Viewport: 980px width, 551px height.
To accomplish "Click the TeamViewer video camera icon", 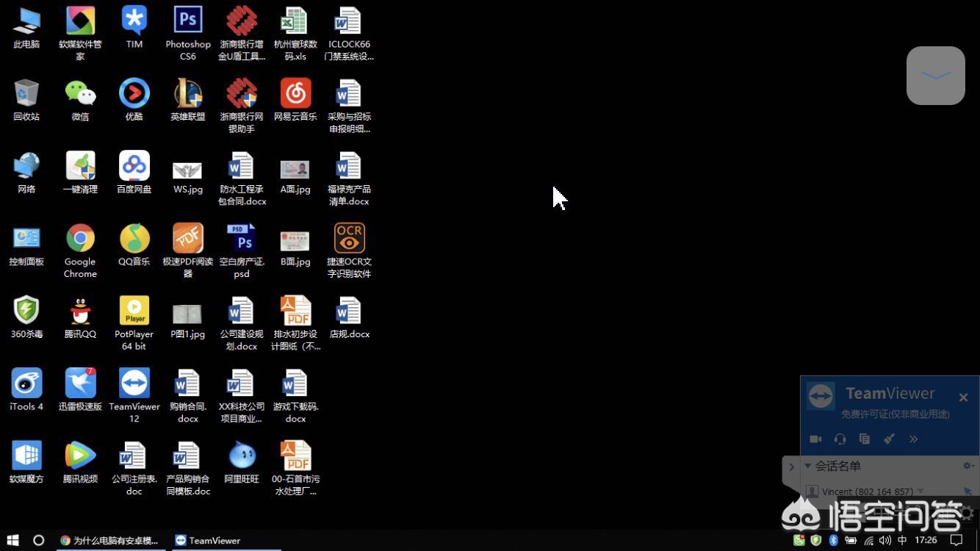I will 815,439.
